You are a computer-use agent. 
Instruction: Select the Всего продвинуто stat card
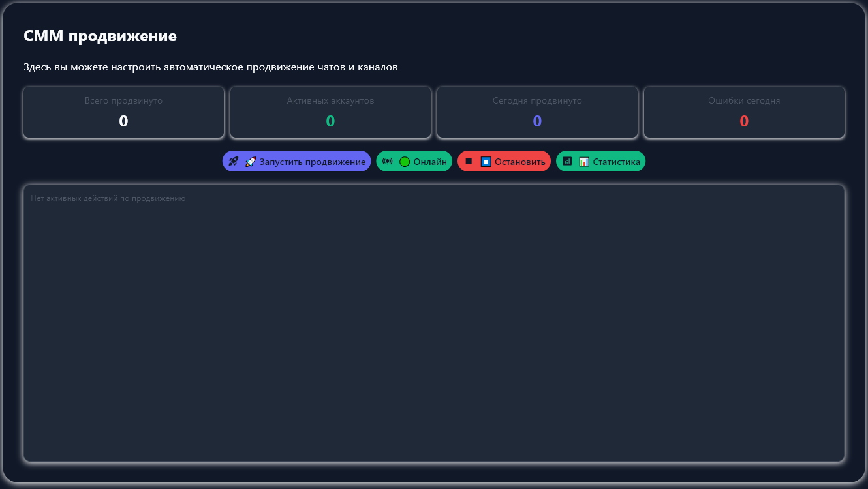(124, 112)
